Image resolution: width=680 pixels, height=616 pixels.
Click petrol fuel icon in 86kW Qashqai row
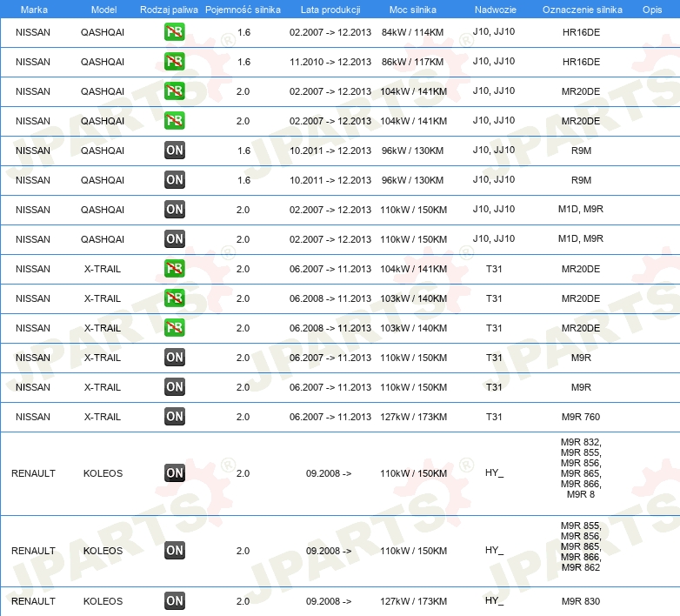pos(174,62)
